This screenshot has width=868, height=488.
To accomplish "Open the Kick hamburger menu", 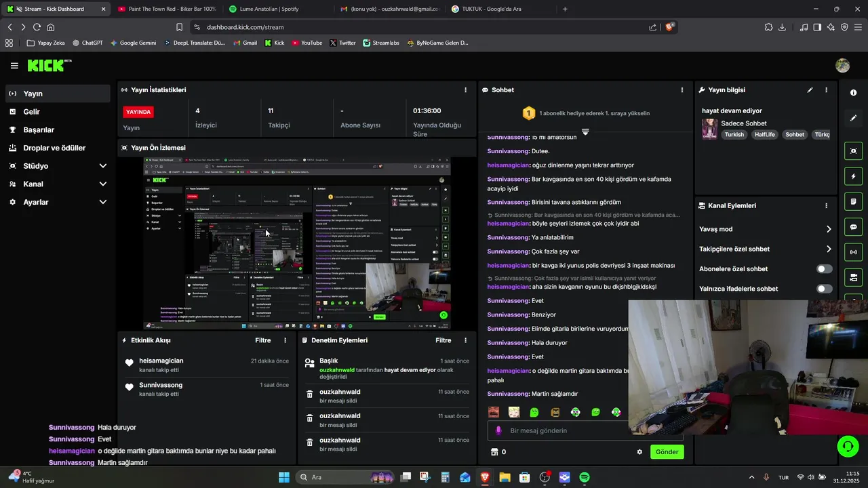I will 14,66.
